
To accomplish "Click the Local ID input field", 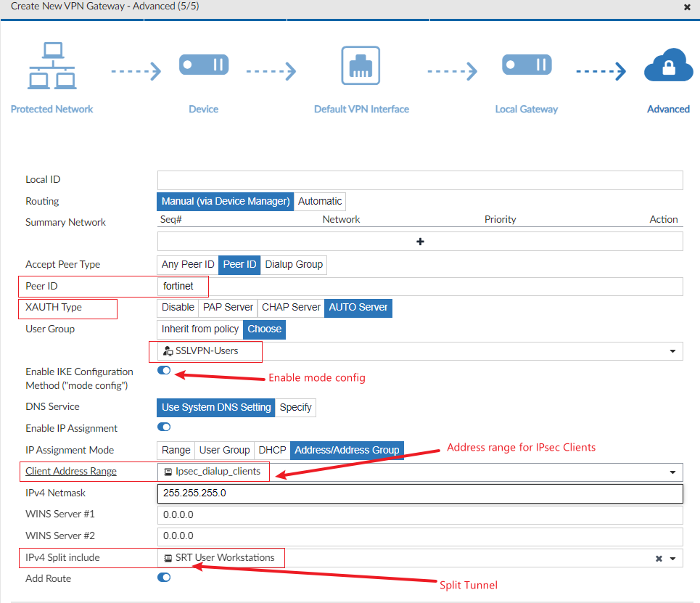I will 420,180.
